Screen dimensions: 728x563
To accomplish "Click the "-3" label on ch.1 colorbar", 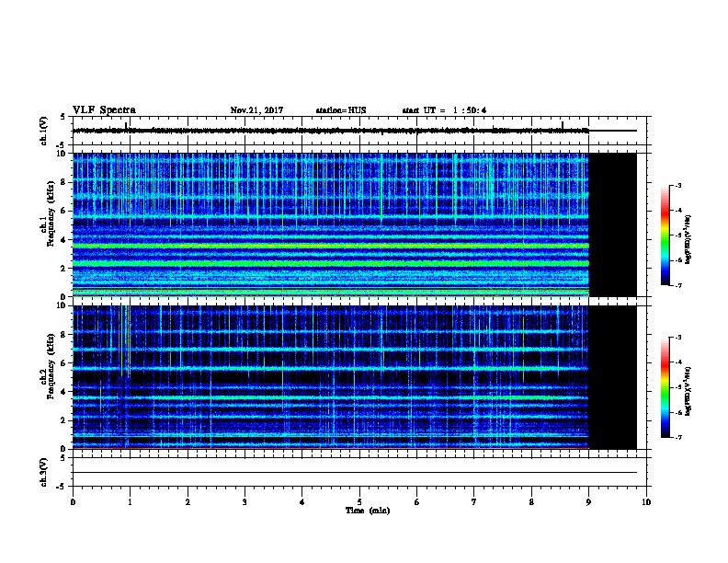I will pyautogui.click(x=678, y=185).
